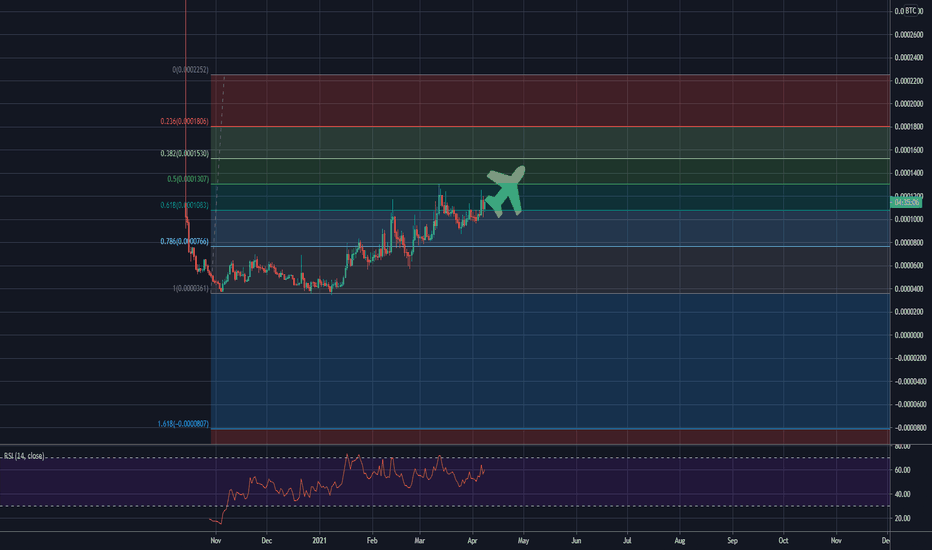Click the Oct label on the time axis
932x550 pixels.
783,540
